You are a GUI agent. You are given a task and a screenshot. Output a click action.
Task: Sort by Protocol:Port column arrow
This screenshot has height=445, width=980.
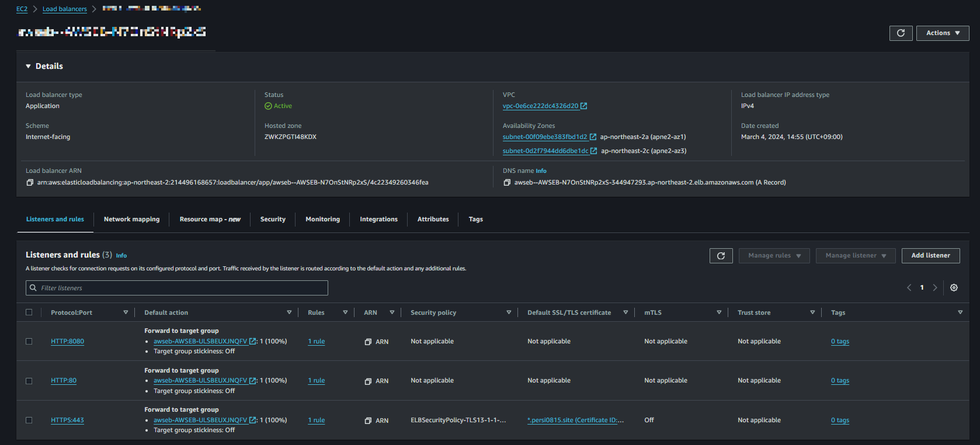coord(126,312)
